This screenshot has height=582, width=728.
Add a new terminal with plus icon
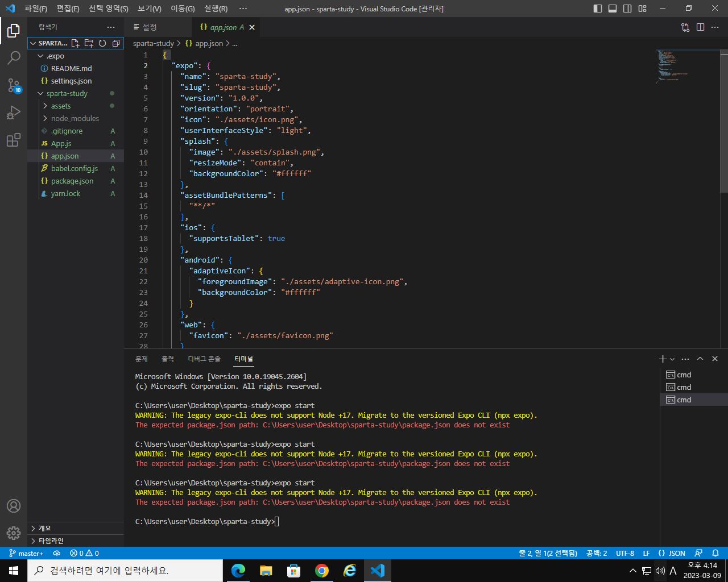tap(662, 359)
